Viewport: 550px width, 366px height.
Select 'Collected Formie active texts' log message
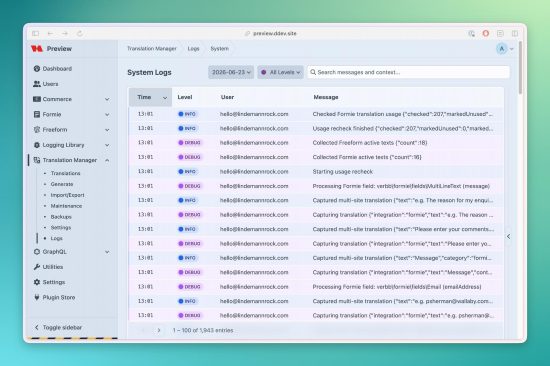coord(367,157)
